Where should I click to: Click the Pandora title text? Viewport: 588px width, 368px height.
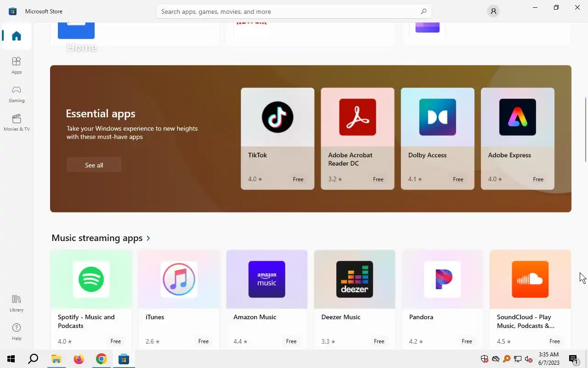421,317
